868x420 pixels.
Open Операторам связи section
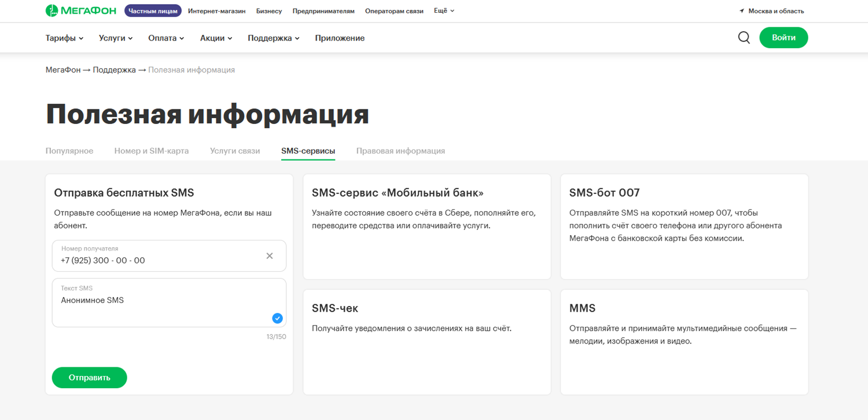(394, 11)
